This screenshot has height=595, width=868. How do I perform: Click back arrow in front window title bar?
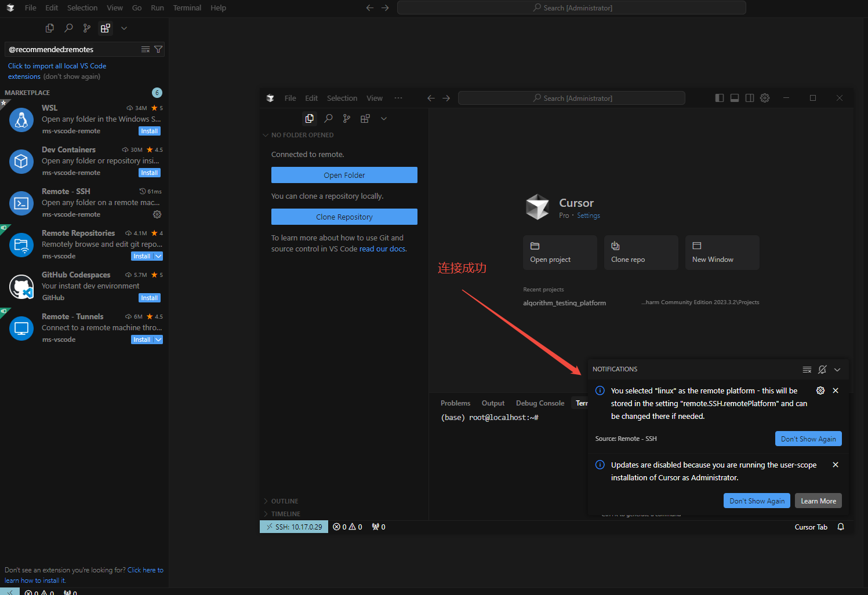click(431, 98)
